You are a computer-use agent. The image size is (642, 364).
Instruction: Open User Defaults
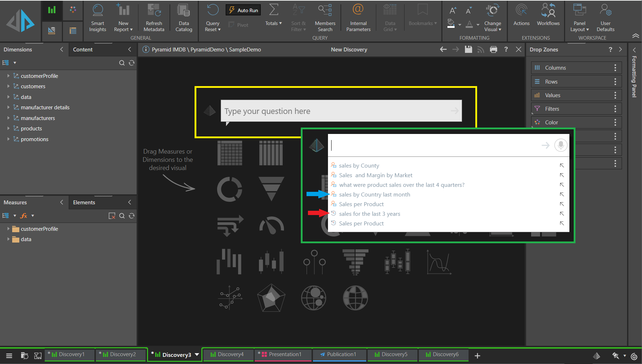click(x=606, y=18)
